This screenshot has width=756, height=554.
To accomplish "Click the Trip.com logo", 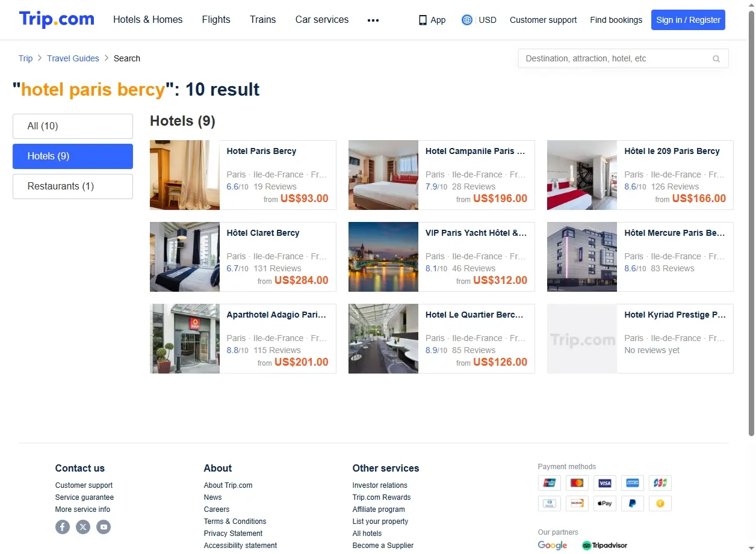I will (x=57, y=19).
